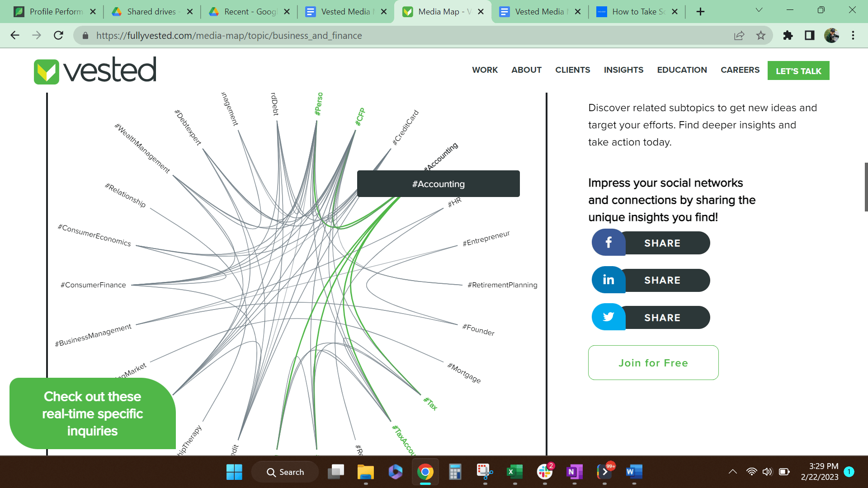The height and width of the screenshot is (488, 868).
Task: Open Excel from the taskbar
Action: click(x=515, y=472)
